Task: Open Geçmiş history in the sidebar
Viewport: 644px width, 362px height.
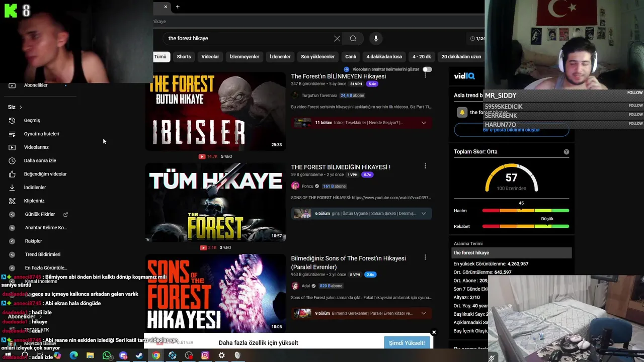Action: 32,121
